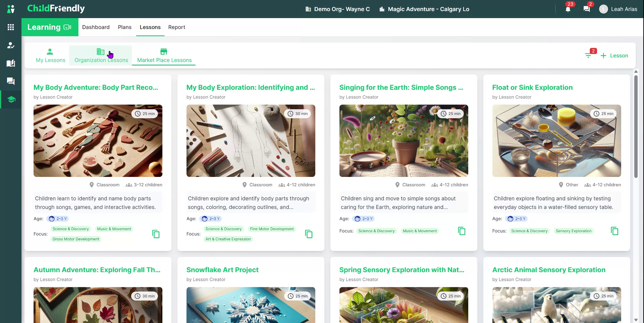Open the open-book sidebar icon
The height and width of the screenshot is (323, 644).
(x=11, y=63)
